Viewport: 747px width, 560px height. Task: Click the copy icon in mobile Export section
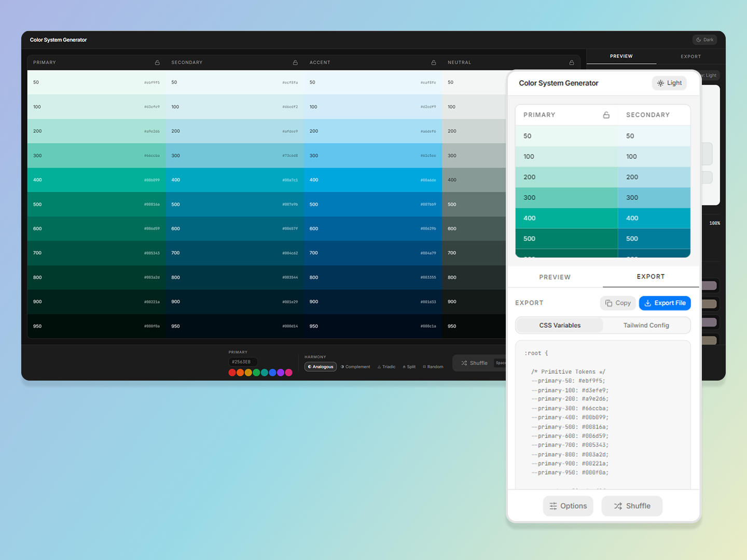[609, 303]
